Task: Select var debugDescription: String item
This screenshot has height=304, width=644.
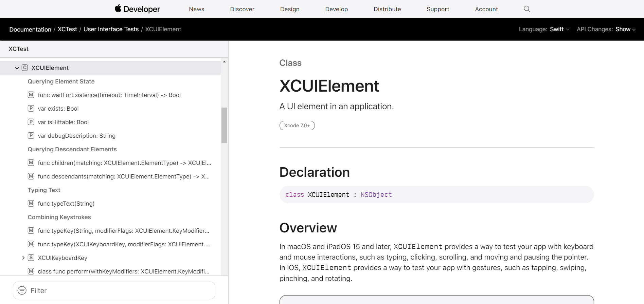Action: click(76, 136)
